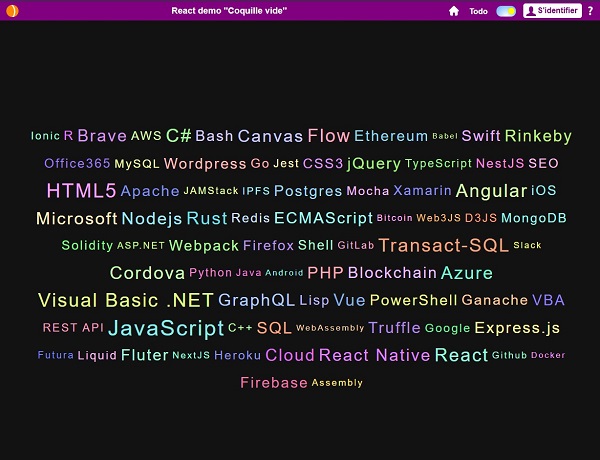Choose the jQuery tag
This screenshot has width=600, height=460.
click(x=373, y=164)
